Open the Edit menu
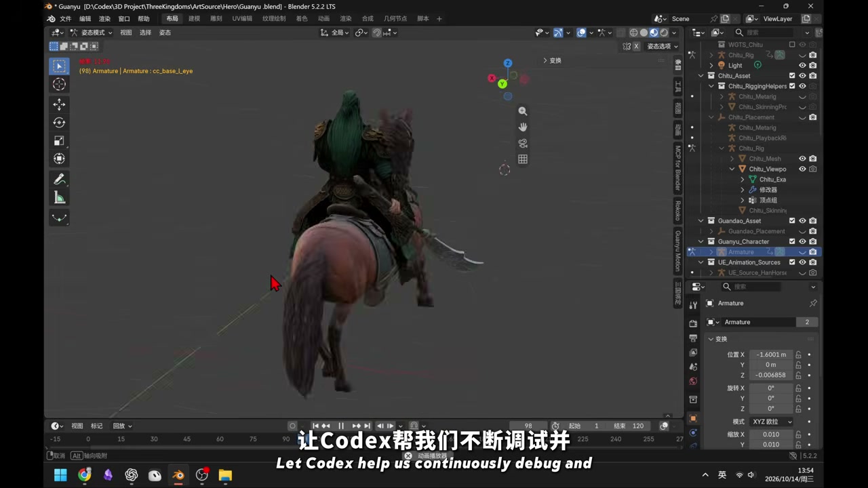The image size is (868, 488). tap(85, 19)
